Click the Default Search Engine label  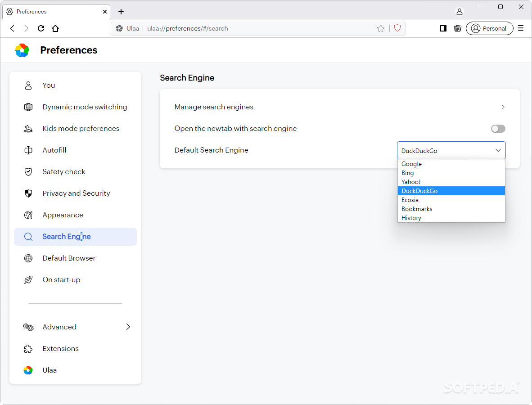click(x=212, y=150)
